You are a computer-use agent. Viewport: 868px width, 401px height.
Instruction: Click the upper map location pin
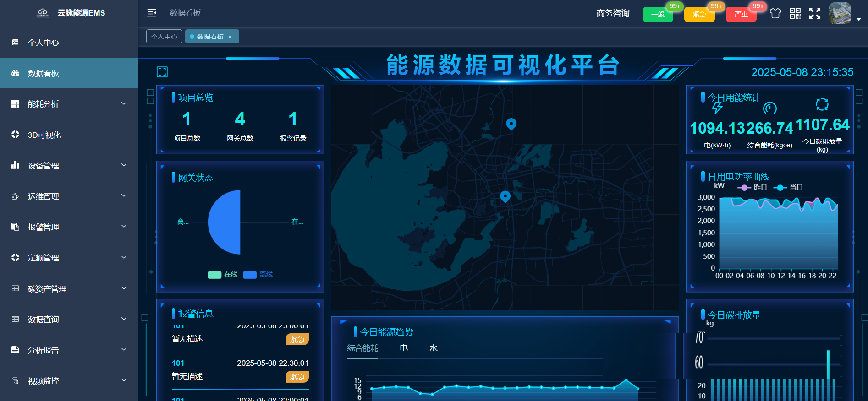coord(511,124)
